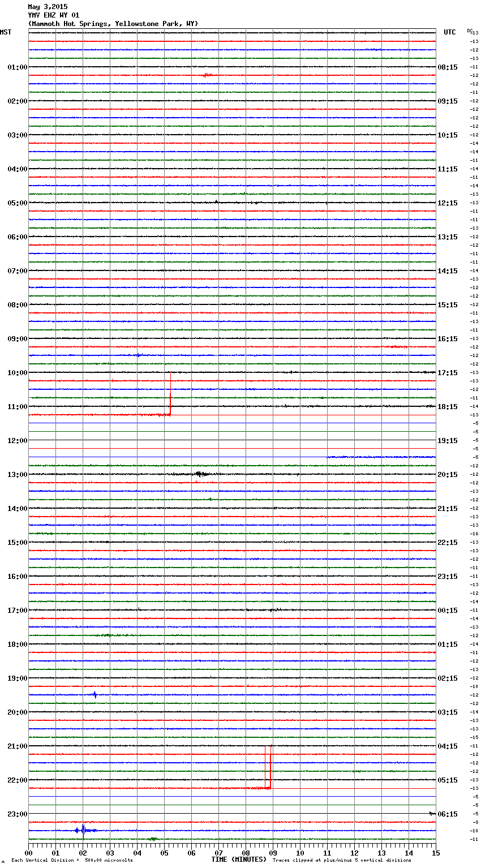Click the black event burst on 13:00 MST trace
The width and height of the screenshot is (481, 868).
200,474
